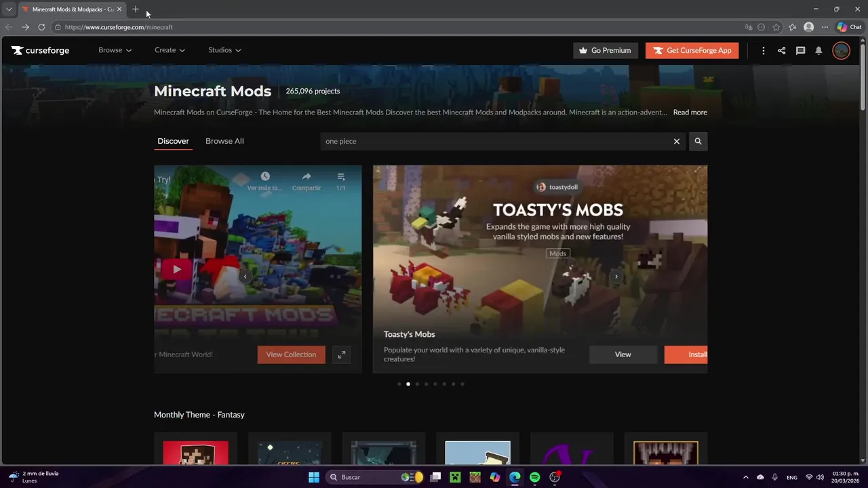Click the 'Monthly Theme - Fantasy' heading

pyautogui.click(x=199, y=415)
